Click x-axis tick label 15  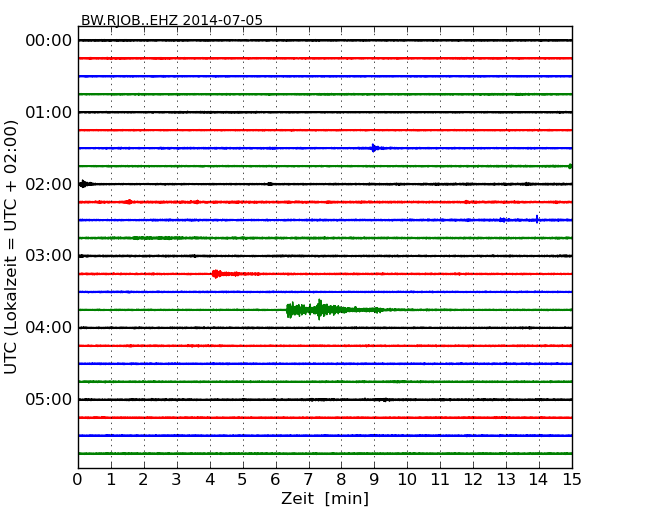(x=572, y=480)
